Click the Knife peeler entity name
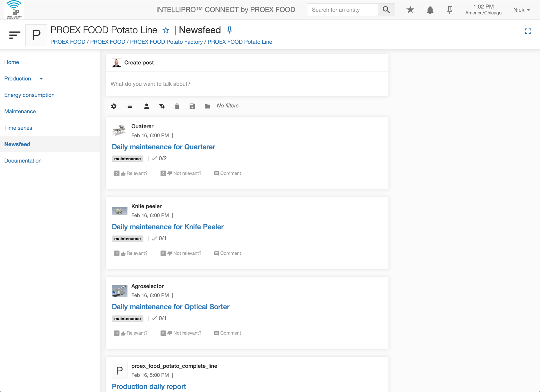 pyautogui.click(x=146, y=206)
